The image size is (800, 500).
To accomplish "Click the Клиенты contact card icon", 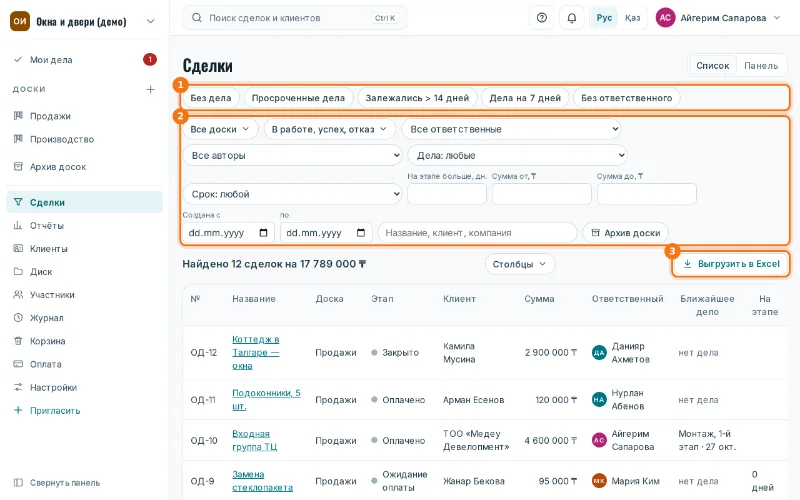I will [18, 248].
